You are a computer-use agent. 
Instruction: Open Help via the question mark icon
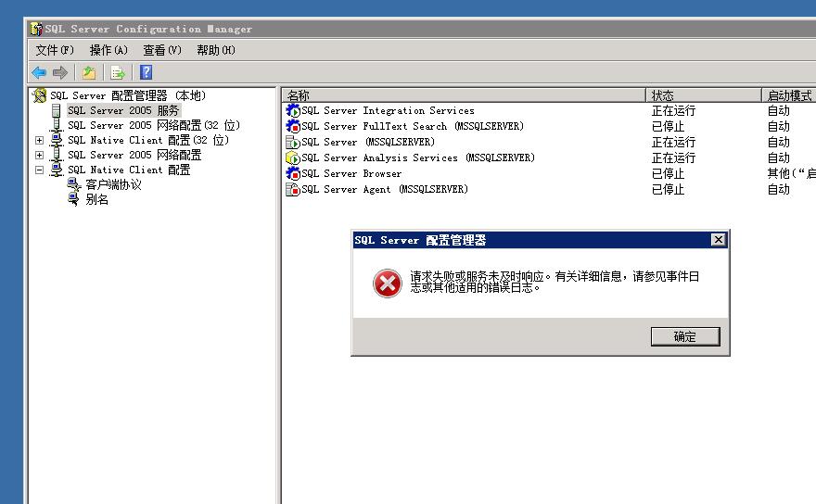click(x=146, y=72)
